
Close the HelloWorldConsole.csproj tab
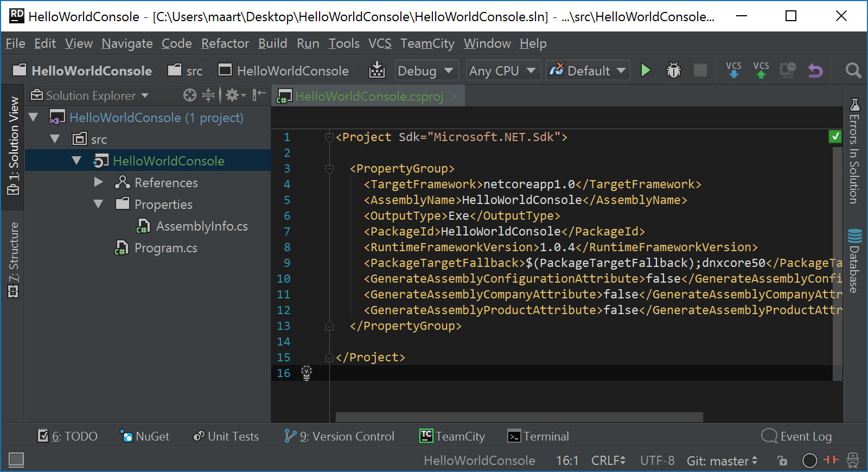pos(454,96)
